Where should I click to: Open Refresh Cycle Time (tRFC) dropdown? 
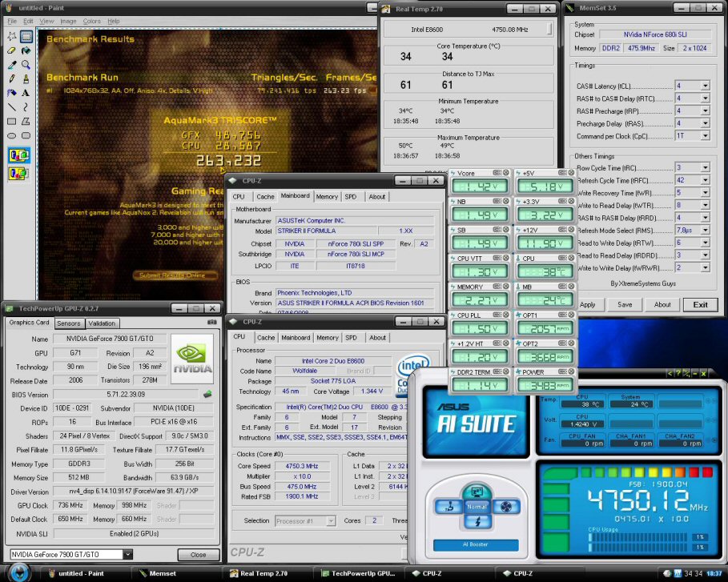[706, 180]
